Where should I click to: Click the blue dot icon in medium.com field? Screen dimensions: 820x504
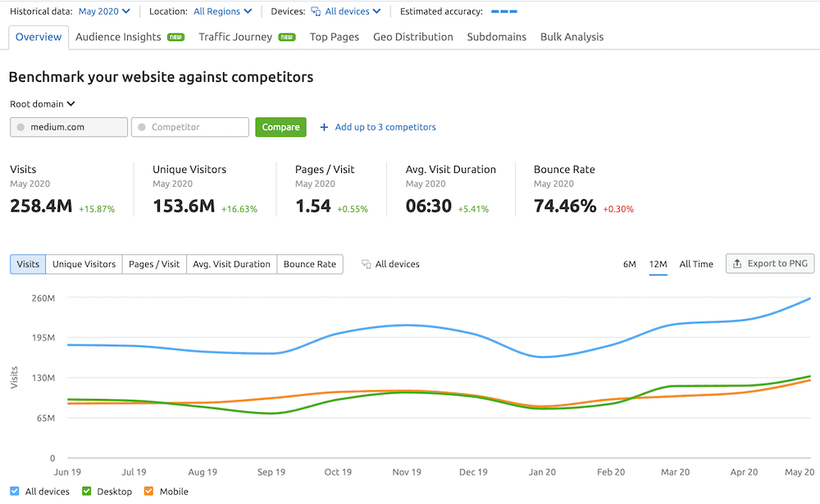tap(20, 127)
